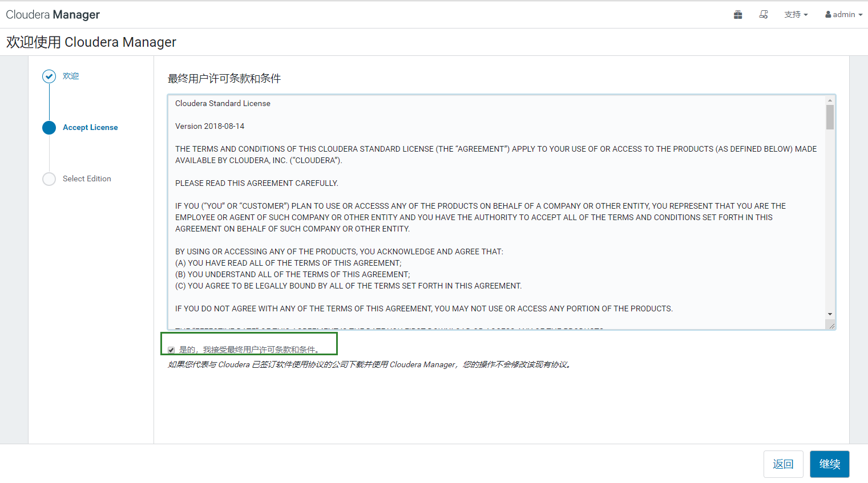Click the license text scrollbar thumb
Screen dimensions: 868x483
pyautogui.click(x=830, y=117)
